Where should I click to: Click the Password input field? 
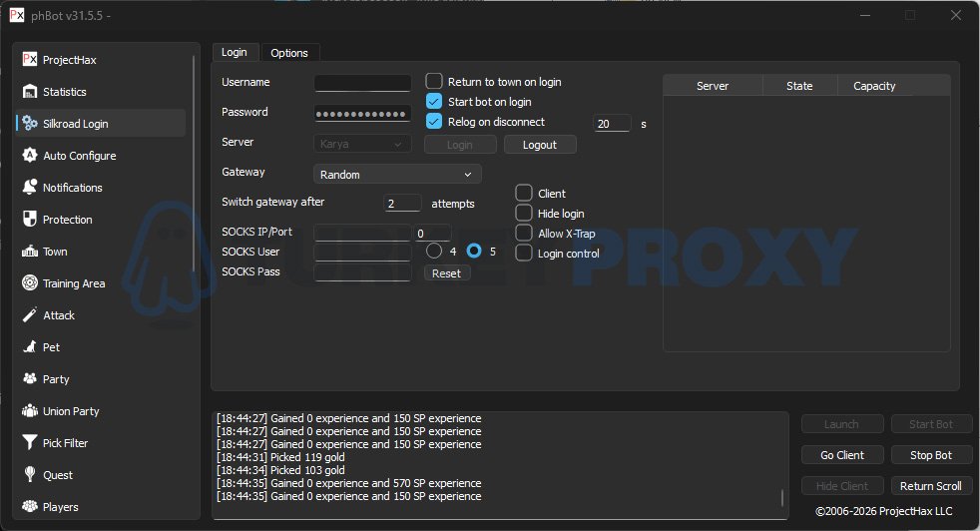(362, 113)
